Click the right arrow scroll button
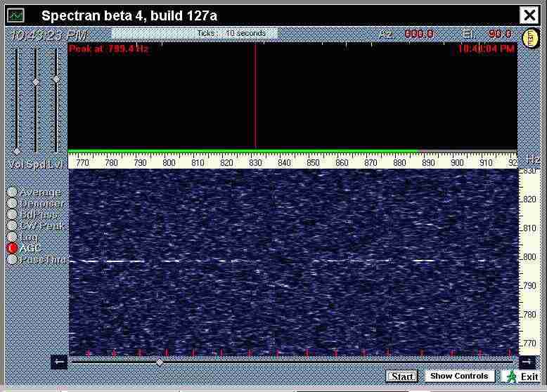 527,362
